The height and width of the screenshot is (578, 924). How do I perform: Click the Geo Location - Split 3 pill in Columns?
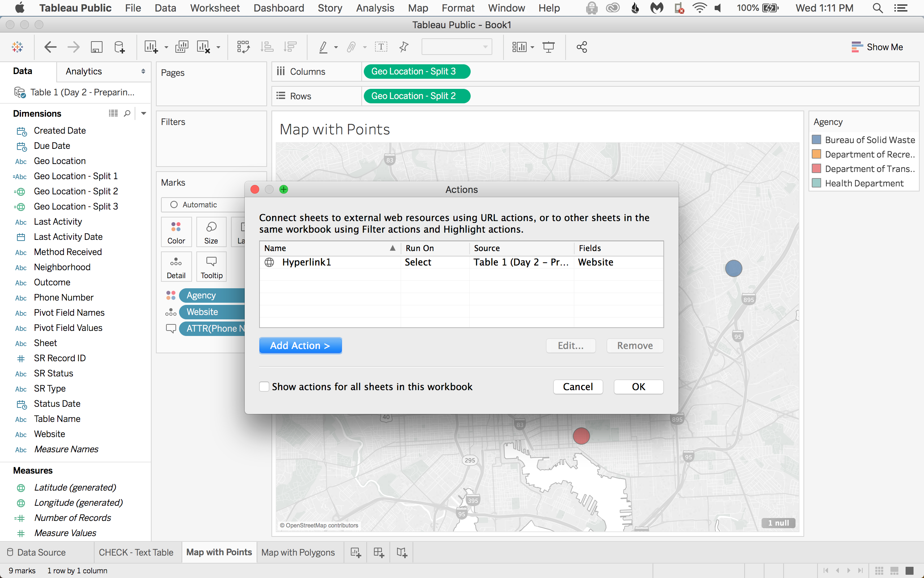[417, 72]
